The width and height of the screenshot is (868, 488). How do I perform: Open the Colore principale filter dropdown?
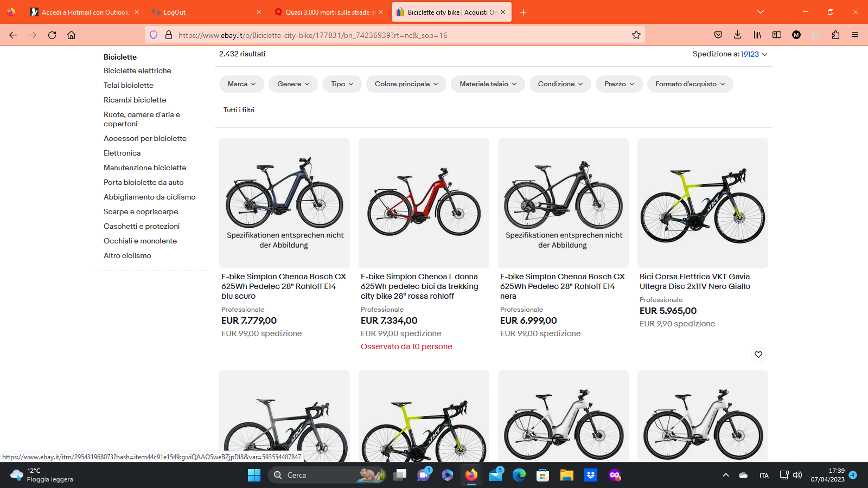[406, 84]
